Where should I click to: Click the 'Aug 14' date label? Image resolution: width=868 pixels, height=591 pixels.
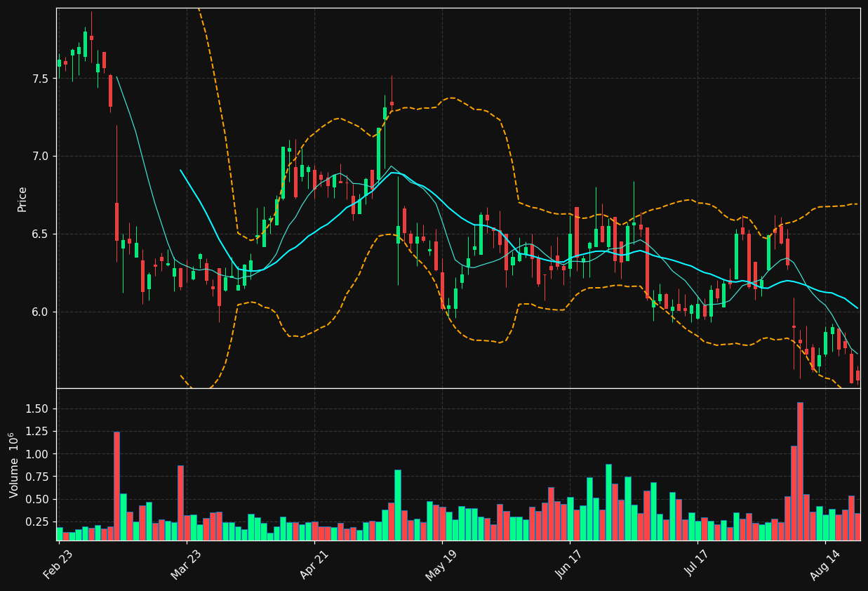824,564
